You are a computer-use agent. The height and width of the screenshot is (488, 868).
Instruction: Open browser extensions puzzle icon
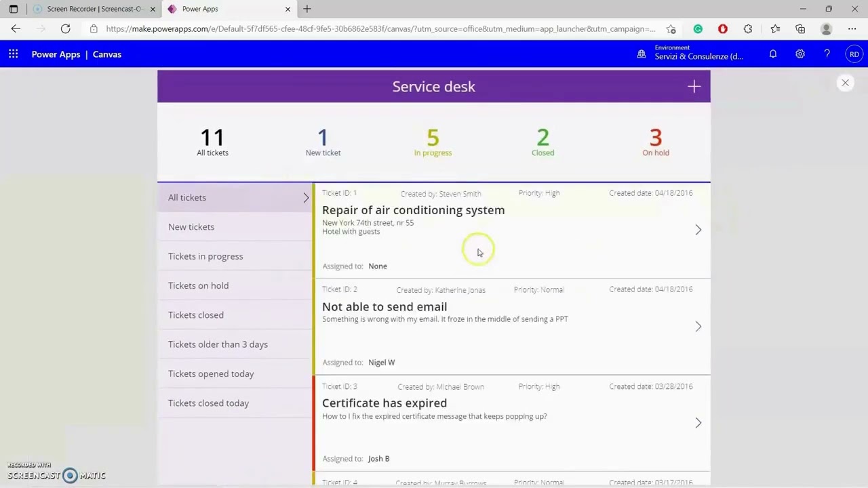tap(748, 29)
